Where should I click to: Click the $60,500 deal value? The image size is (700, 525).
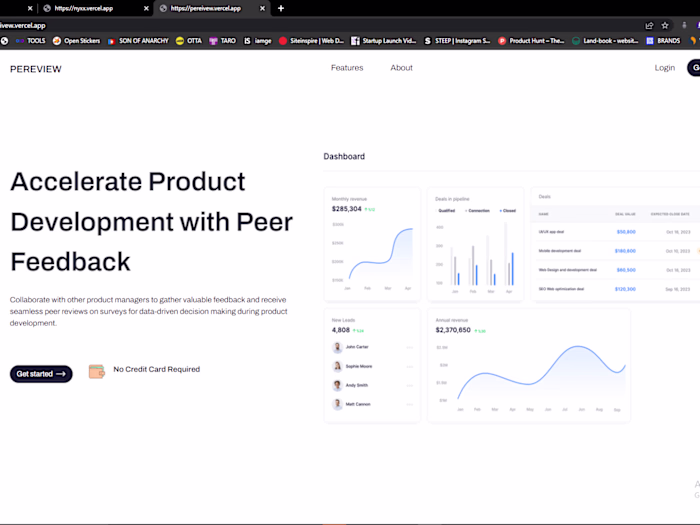click(x=626, y=270)
